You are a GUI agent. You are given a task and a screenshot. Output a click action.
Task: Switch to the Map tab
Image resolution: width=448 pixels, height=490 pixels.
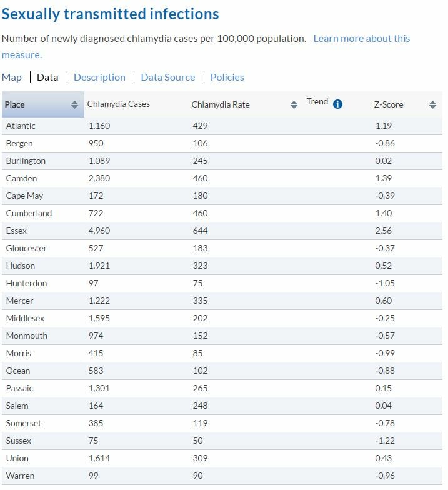coord(12,77)
